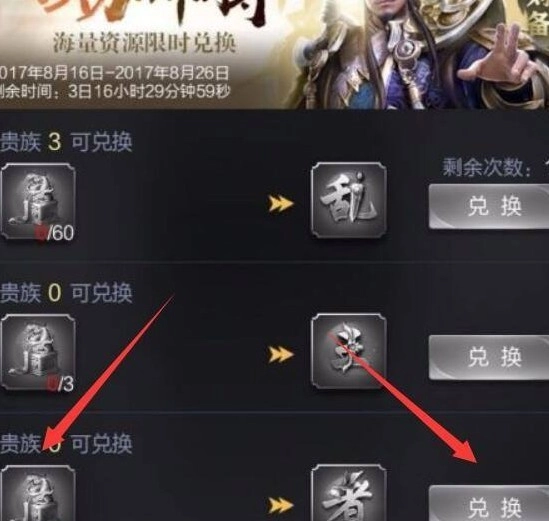Click the yellow double arrow before 乱 icon
Screen dimensions: 549x521
[x=280, y=204]
